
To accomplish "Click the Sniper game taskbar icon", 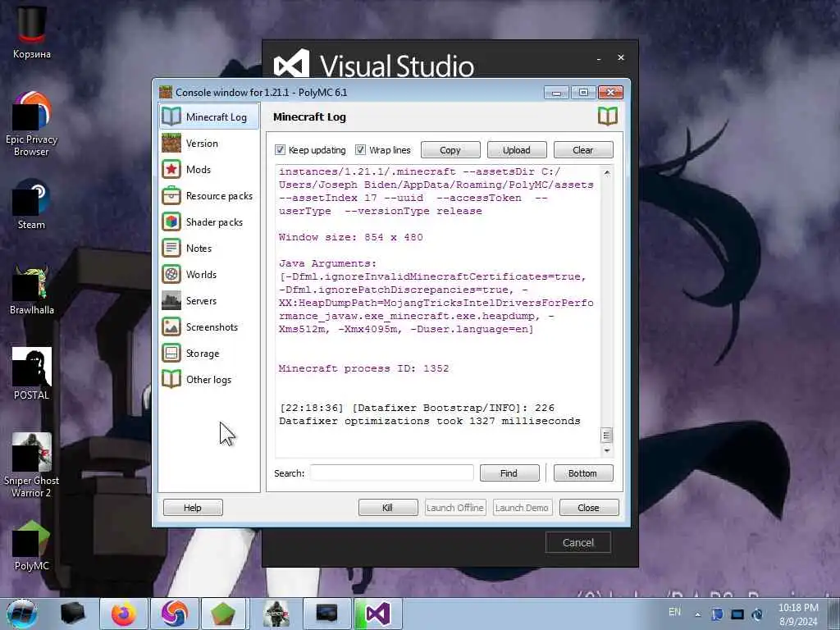I will point(276,614).
